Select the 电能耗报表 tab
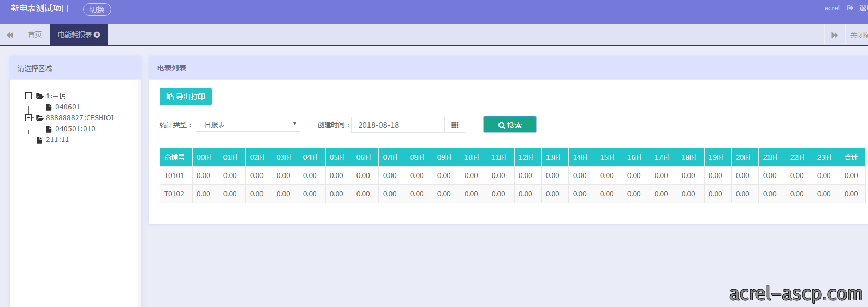The image size is (868, 307). pyautogui.click(x=75, y=34)
